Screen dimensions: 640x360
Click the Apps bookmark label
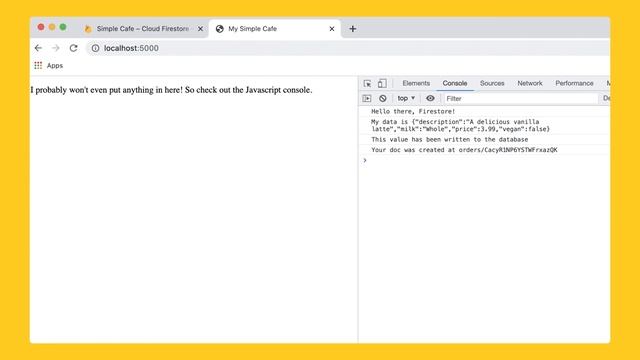(55, 65)
